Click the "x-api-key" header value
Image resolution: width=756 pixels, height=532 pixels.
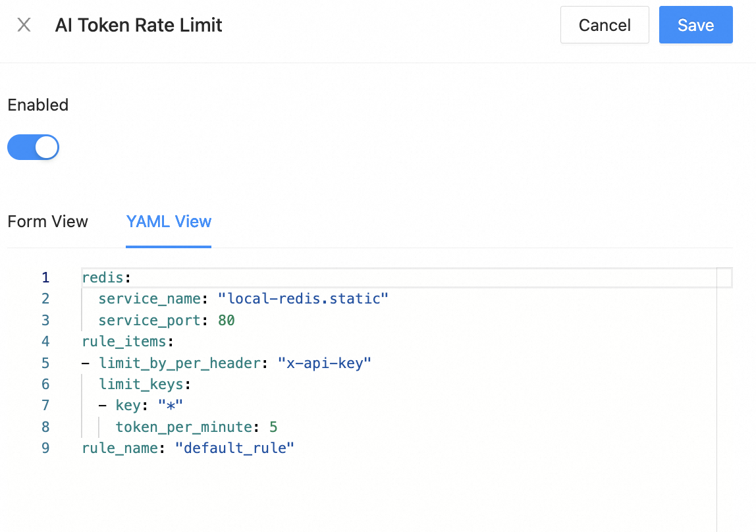325,363
